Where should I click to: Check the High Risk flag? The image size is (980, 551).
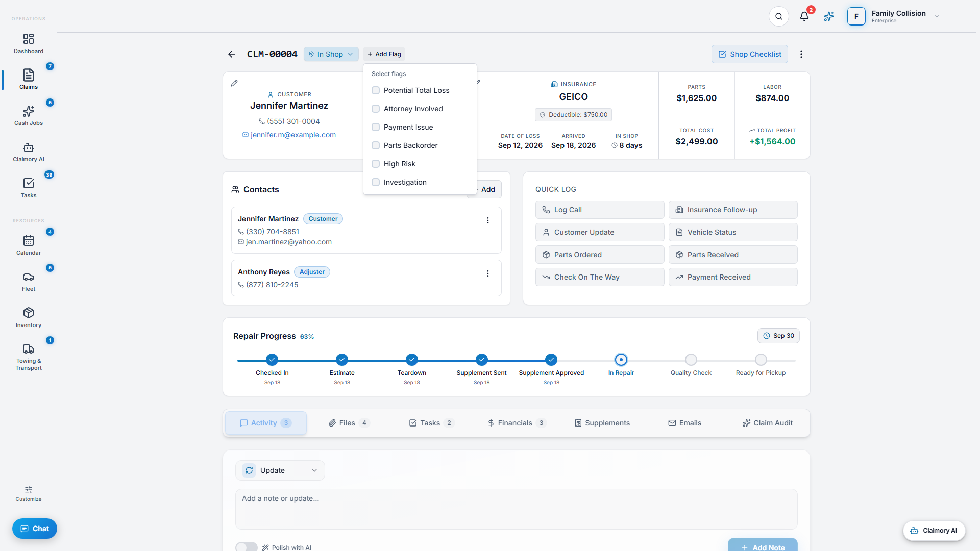tap(376, 164)
